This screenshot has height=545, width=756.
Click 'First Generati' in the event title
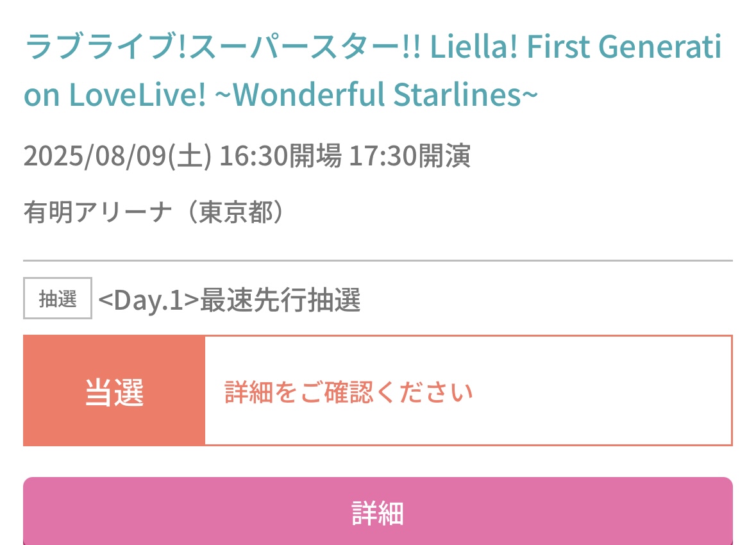pyautogui.click(x=625, y=47)
